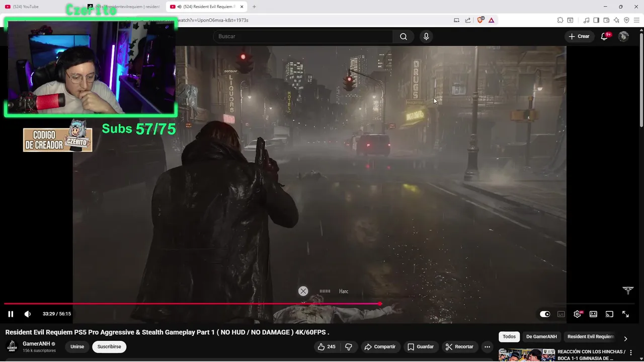Click the magnifier search button
The height and width of the screenshot is (362, 644).
click(x=404, y=36)
